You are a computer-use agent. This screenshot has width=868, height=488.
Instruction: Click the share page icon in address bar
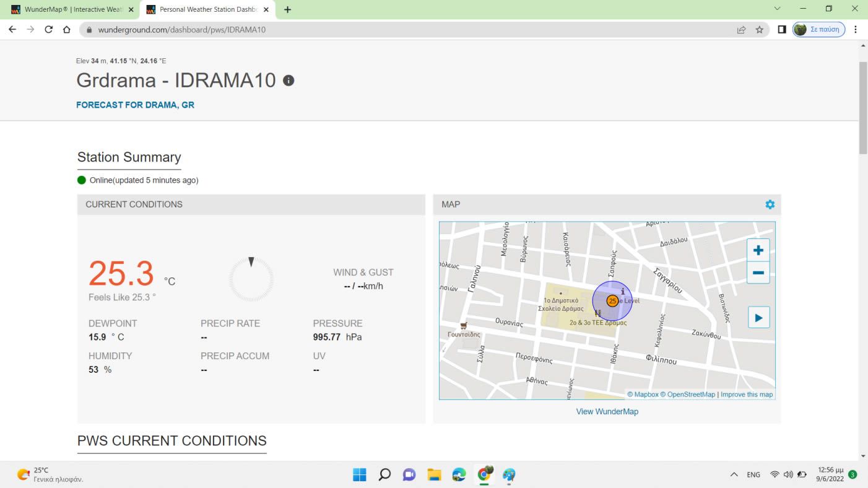pyautogui.click(x=741, y=29)
